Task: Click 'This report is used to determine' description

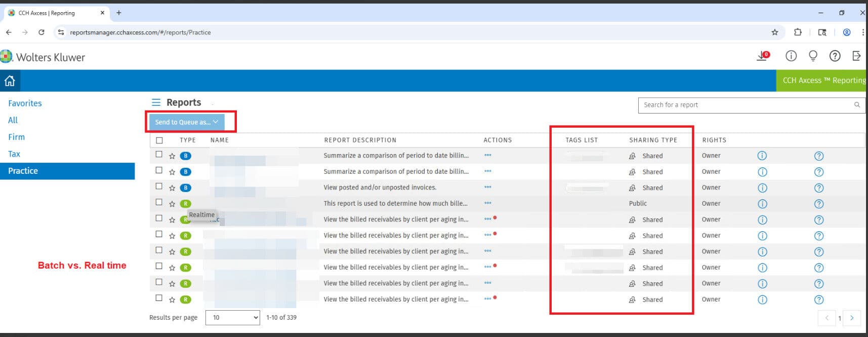Action: coord(395,203)
